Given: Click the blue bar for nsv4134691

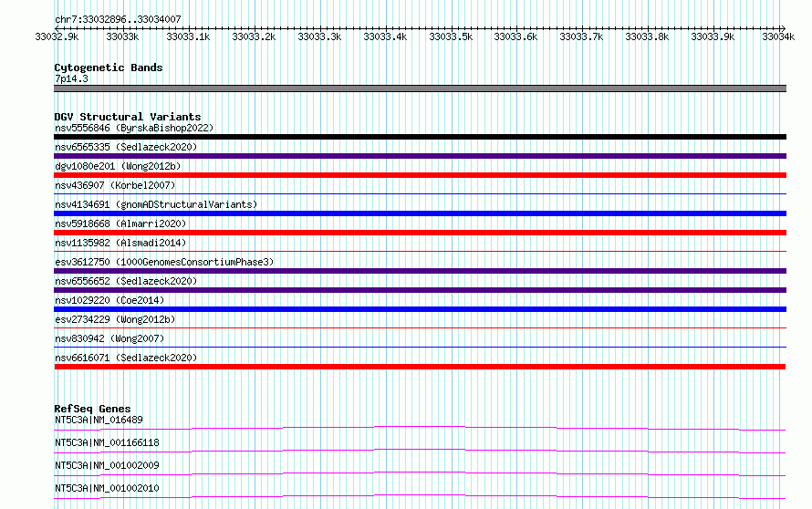Looking at the screenshot, I should [x=420, y=213].
